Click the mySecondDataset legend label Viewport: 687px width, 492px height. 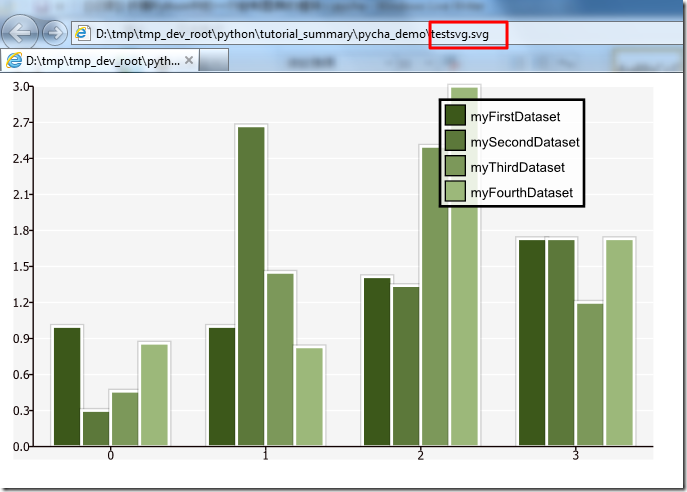coord(525,142)
